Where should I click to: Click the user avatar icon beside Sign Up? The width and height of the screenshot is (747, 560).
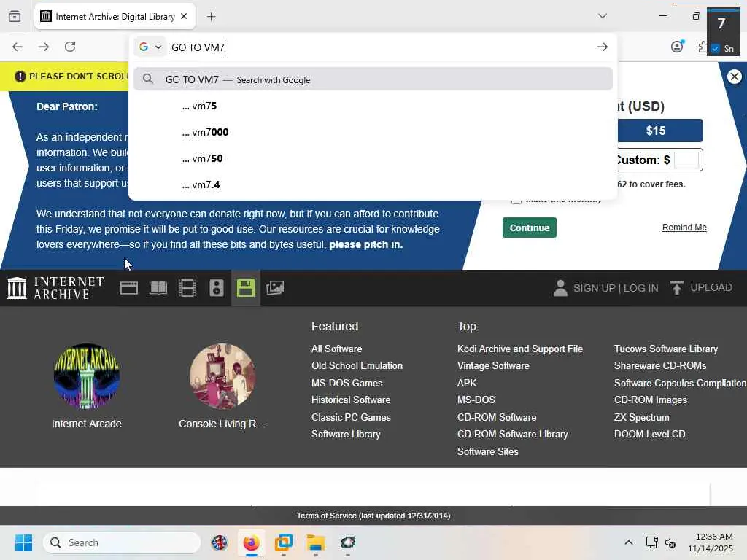tap(560, 288)
